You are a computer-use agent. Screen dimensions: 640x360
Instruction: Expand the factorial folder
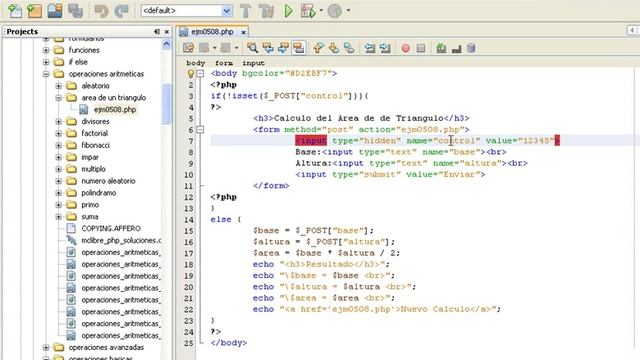tap(58, 133)
